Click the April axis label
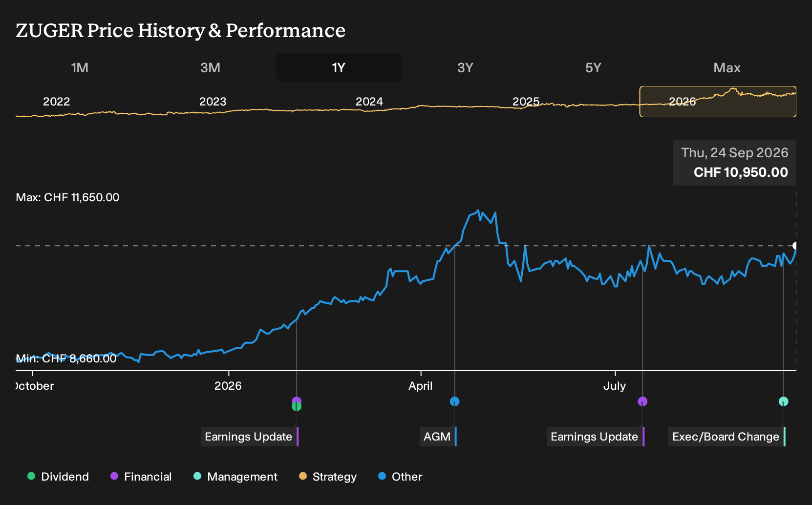This screenshot has width=812, height=505. click(421, 386)
